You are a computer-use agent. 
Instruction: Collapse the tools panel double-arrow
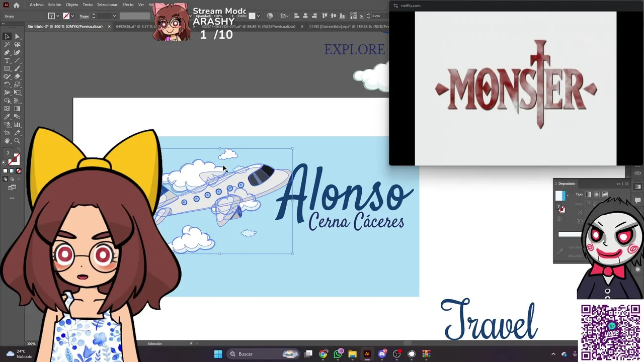tap(3, 24)
